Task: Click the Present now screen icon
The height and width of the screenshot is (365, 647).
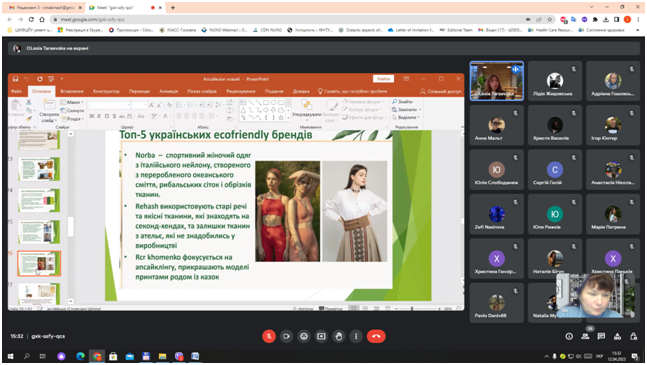Action: tap(321, 336)
